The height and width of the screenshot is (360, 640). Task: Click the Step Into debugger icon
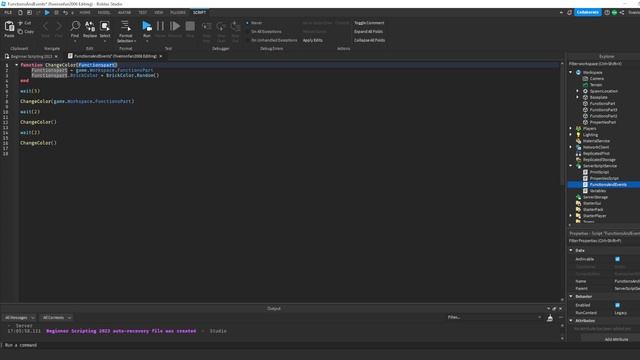tap(207, 27)
